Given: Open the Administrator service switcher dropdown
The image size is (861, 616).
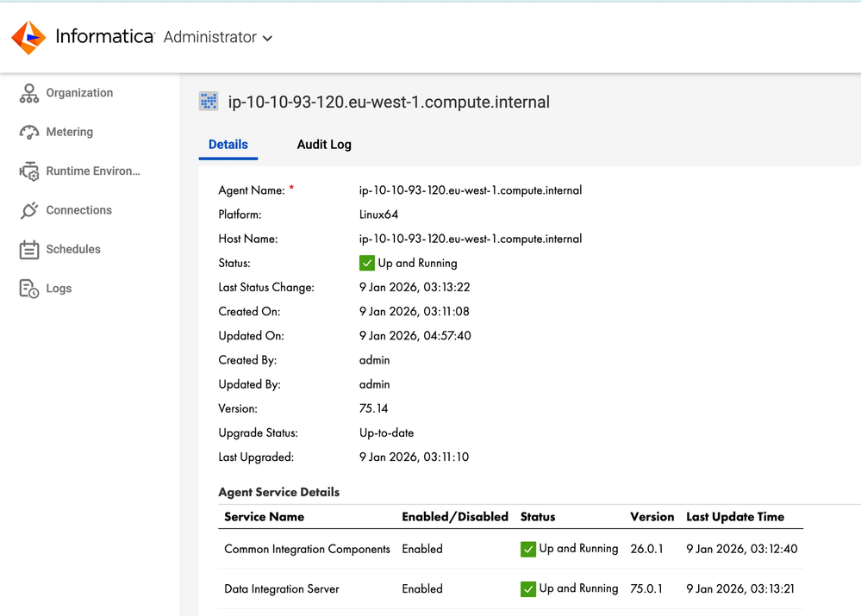Looking at the screenshot, I should [x=218, y=37].
